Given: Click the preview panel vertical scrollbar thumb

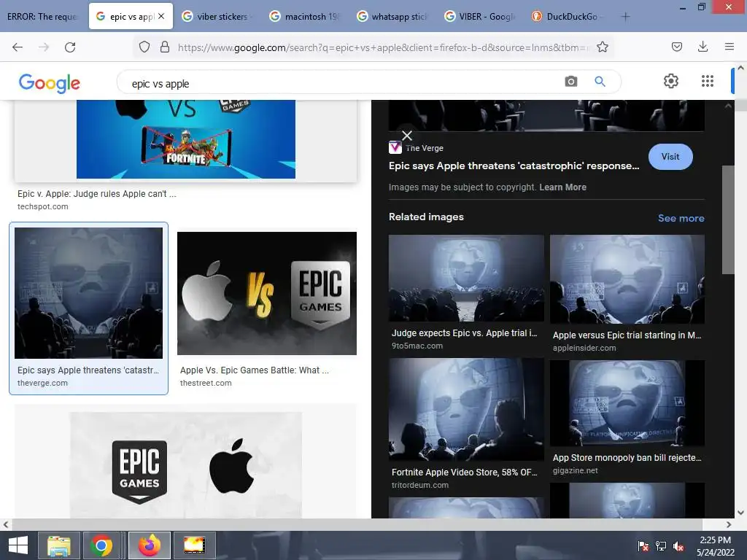Looking at the screenshot, I should (x=727, y=219).
